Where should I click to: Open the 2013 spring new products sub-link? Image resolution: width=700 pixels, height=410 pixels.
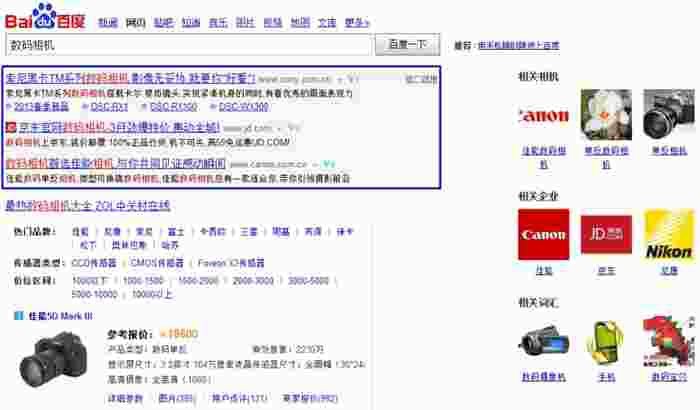[x=42, y=107]
